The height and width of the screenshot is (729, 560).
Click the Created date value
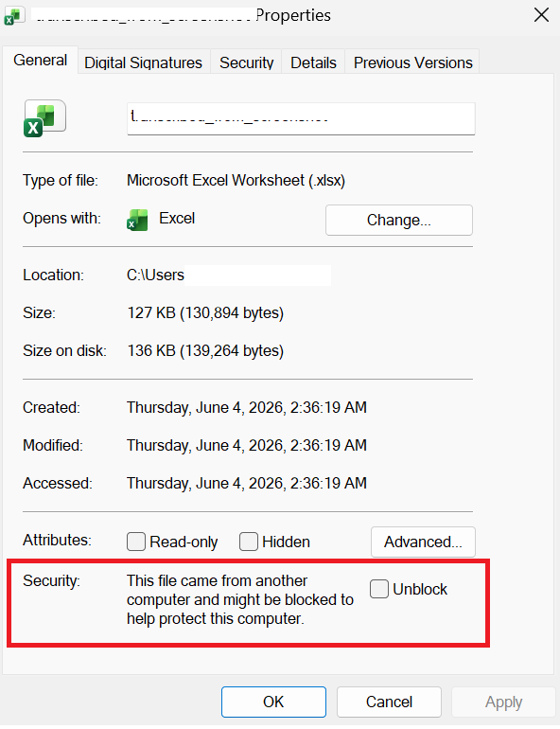(247, 408)
